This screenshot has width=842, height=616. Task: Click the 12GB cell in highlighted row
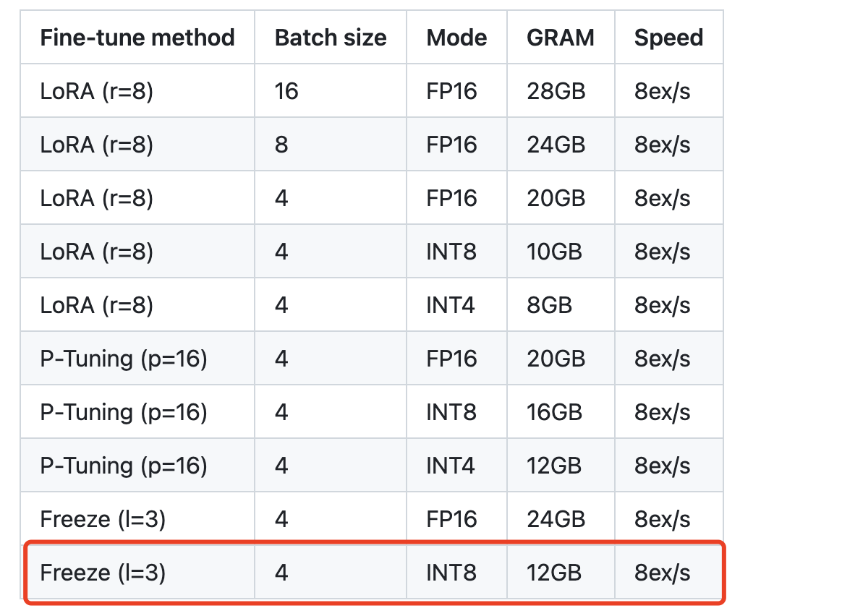[x=553, y=573]
